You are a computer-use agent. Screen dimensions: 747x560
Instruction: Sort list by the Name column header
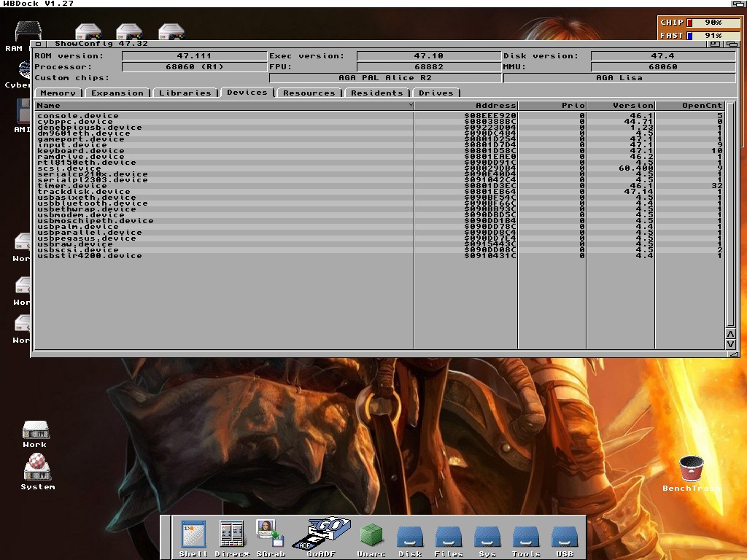click(225, 106)
